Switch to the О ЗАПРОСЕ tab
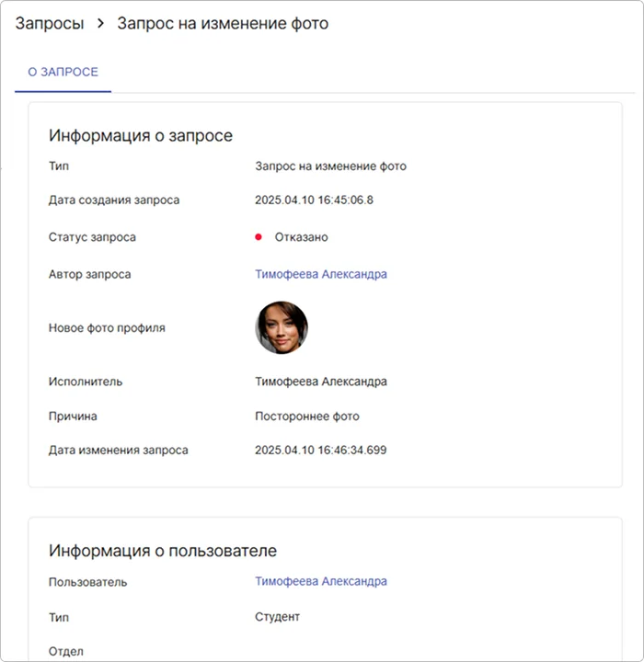644x662 pixels. [63, 72]
